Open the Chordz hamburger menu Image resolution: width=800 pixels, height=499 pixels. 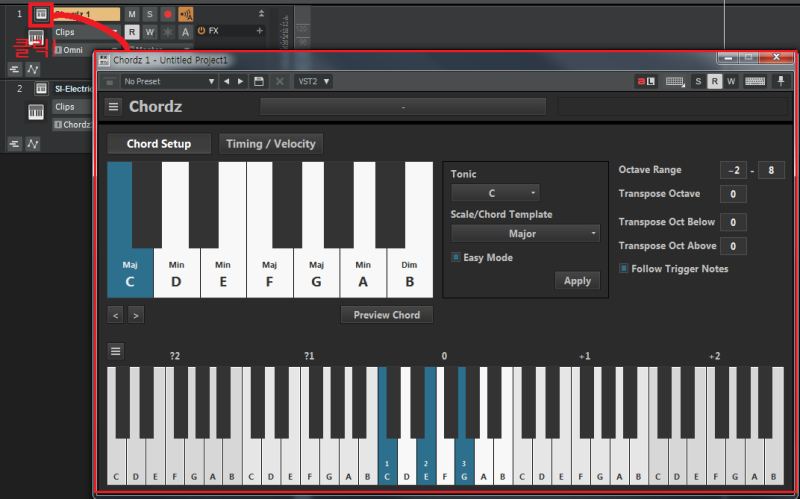click(113, 107)
